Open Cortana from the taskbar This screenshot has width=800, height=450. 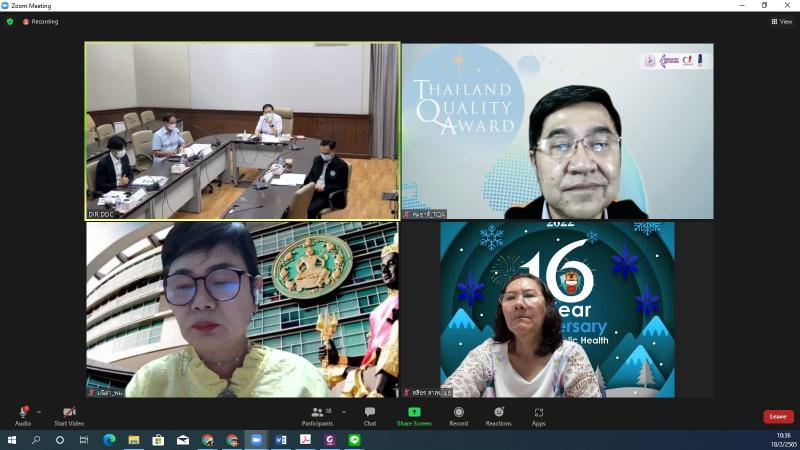point(60,440)
